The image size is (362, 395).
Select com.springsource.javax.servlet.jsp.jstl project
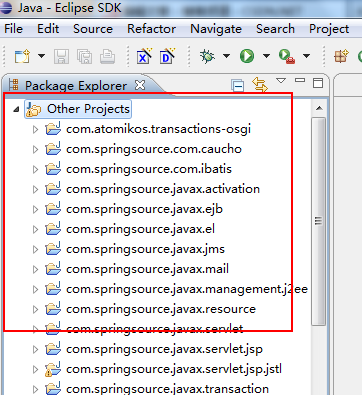pos(174,369)
